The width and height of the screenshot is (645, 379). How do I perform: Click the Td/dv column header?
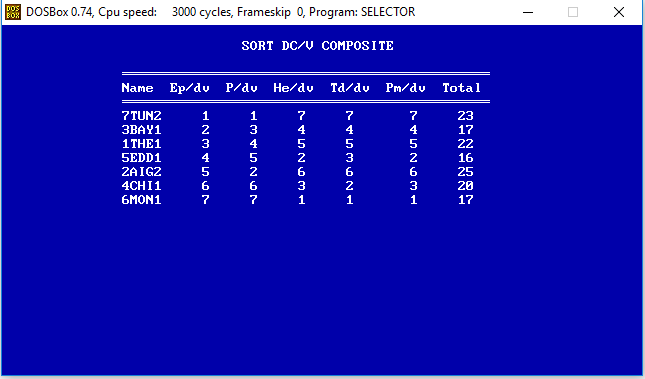coord(350,88)
